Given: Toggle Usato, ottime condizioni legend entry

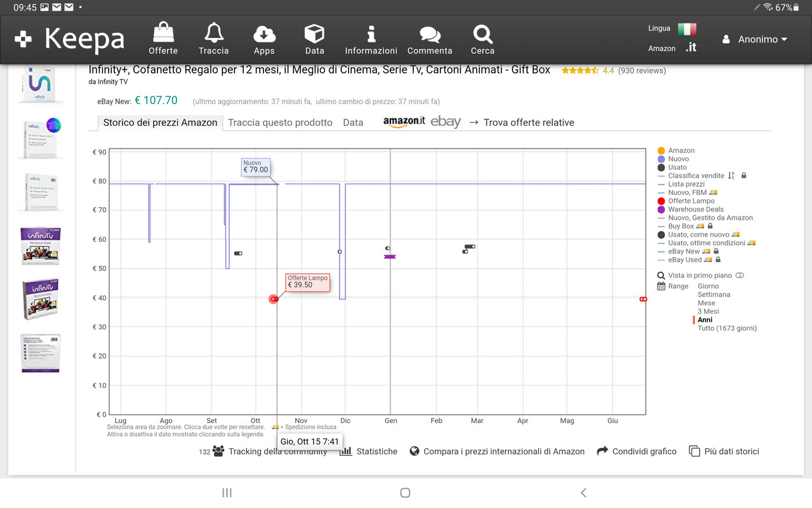Looking at the screenshot, I should (706, 243).
